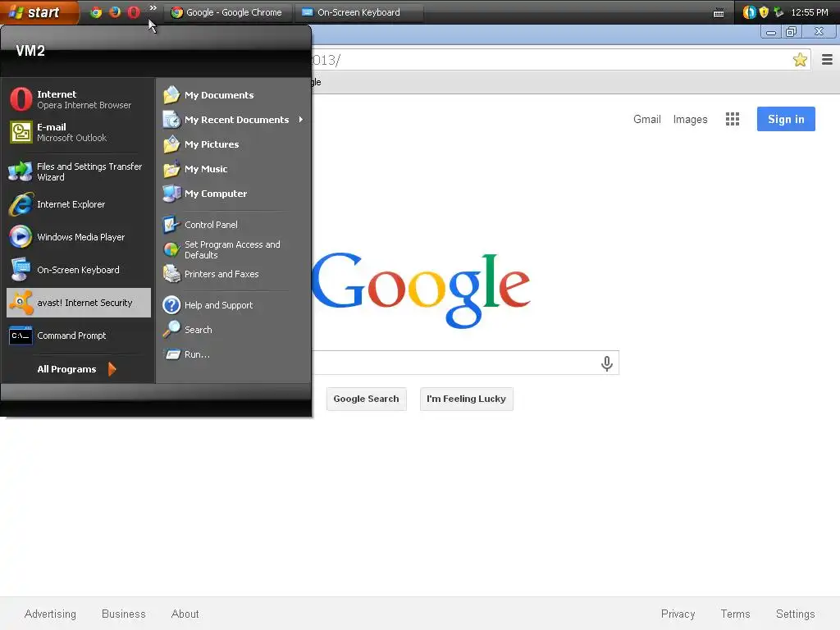This screenshot has width=840, height=630.
Task: Open My Computer
Action: [234, 194]
